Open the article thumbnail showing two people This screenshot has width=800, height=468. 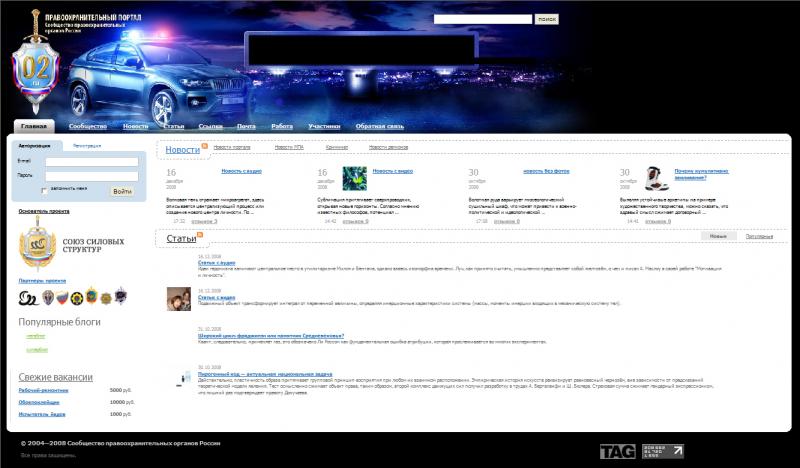(x=179, y=299)
